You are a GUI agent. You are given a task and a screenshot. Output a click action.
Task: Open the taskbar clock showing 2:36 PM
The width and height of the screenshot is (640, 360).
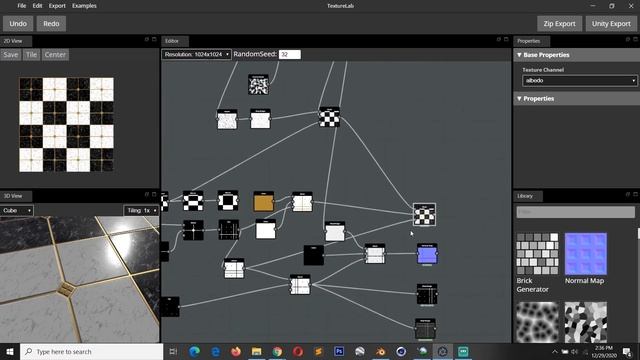coord(604,351)
